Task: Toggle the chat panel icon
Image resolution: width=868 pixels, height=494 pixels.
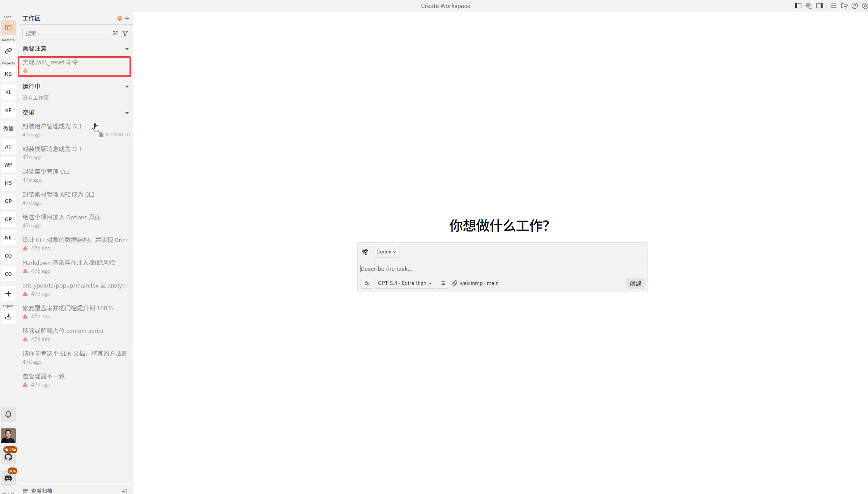Action: point(809,6)
